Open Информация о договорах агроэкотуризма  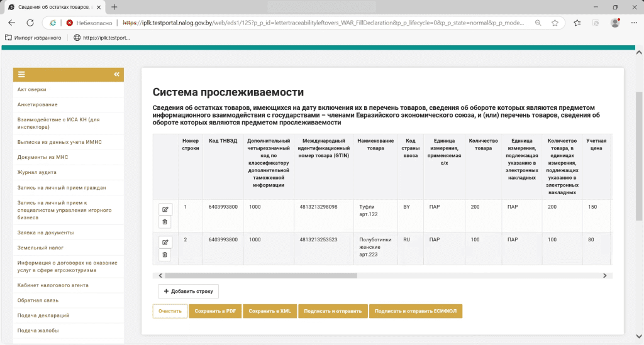click(68, 266)
